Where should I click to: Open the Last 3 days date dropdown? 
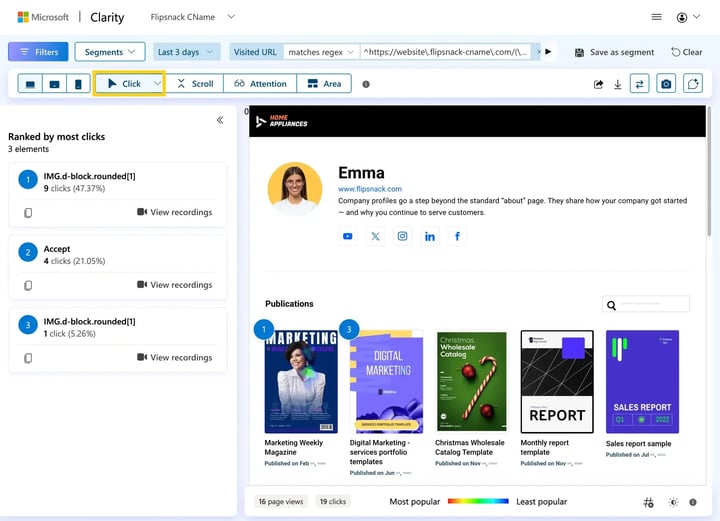186,52
